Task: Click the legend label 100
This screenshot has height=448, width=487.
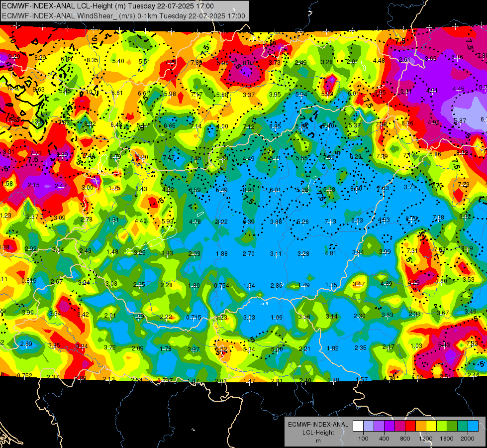Action: click(x=364, y=439)
